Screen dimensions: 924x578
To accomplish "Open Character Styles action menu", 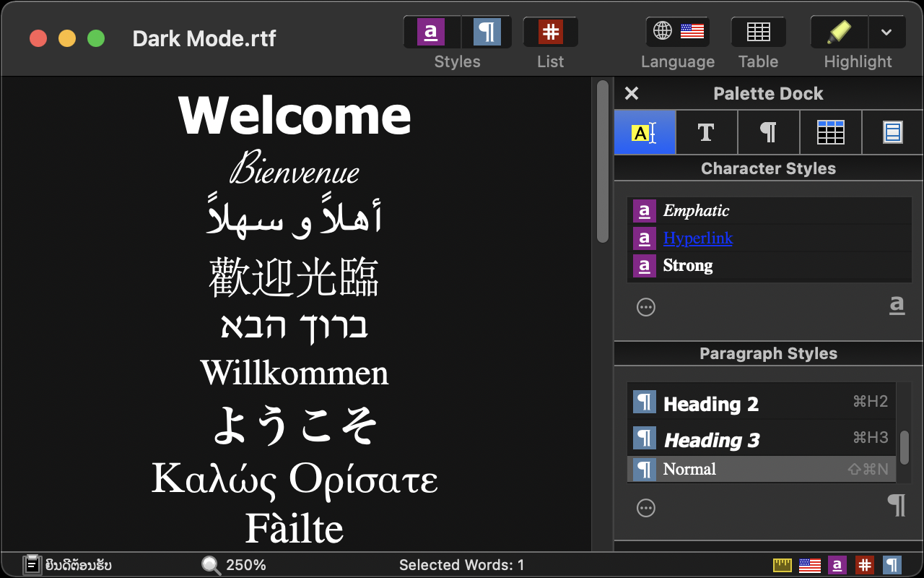I will click(x=646, y=308).
